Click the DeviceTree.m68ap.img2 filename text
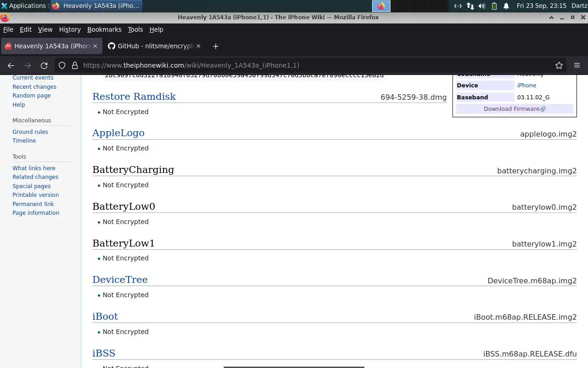The height and width of the screenshot is (368, 588). coord(532,281)
